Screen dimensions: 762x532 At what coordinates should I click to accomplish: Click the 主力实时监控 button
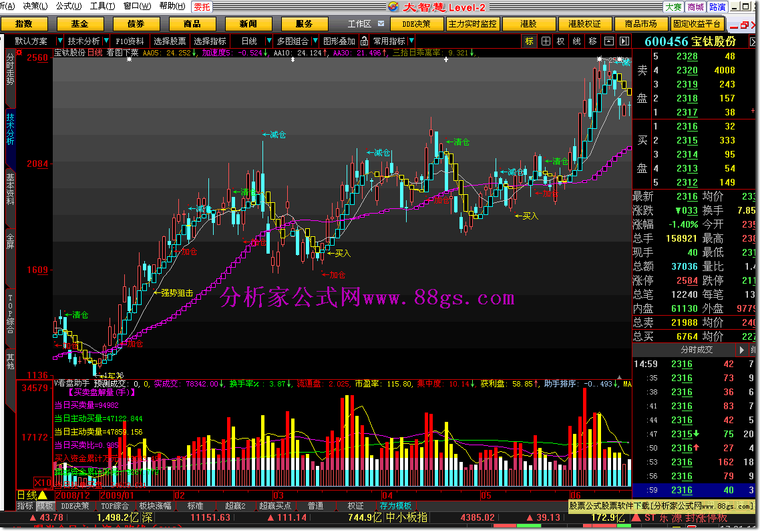click(472, 24)
